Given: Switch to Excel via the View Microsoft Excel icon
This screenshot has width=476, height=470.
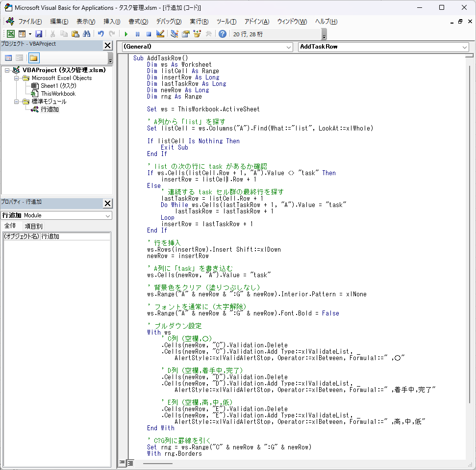Looking at the screenshot, I should pos(10,34).
